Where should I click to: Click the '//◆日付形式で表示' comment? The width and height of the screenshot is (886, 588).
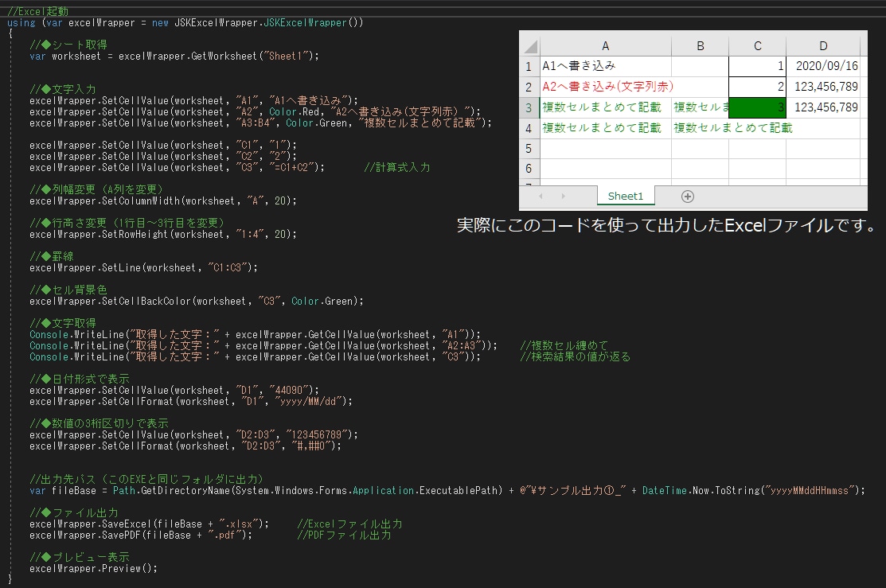pyautogui.click(x=80, y=379)
